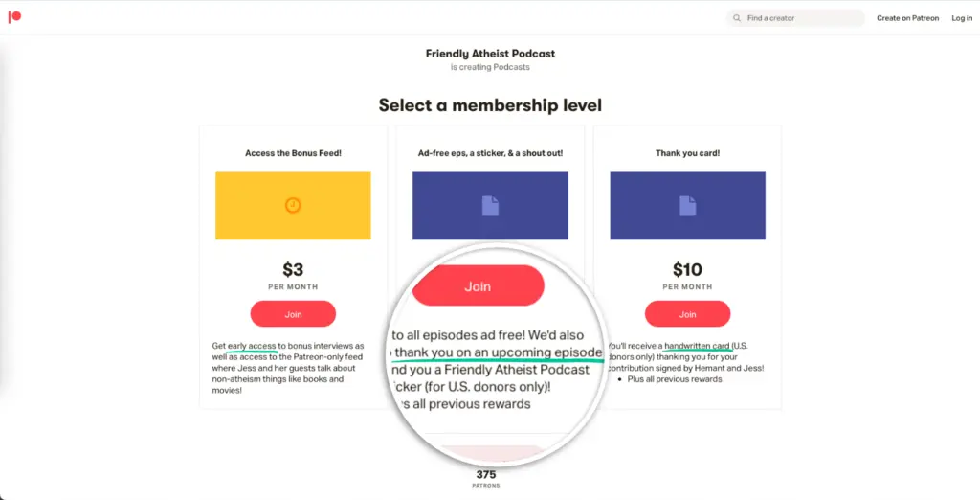Click the Log in link
The height and width of the screenshot is (500, 980).
(x=961, y=18)
